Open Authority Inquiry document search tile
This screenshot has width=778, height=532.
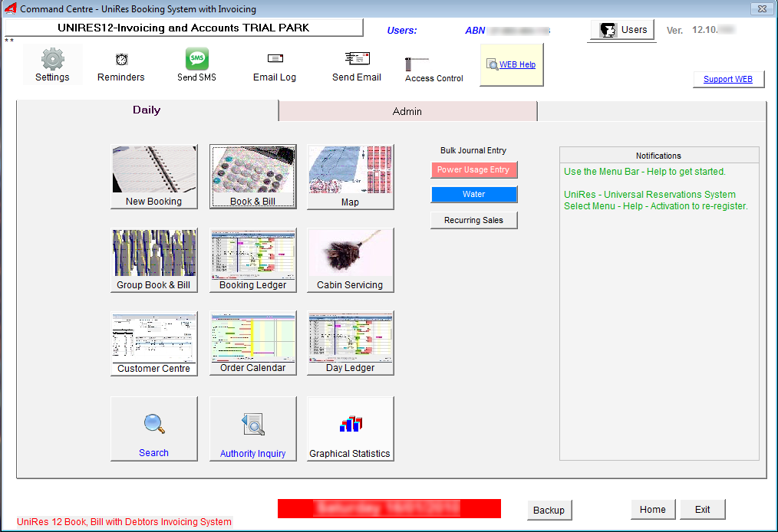tap(253, 429)
